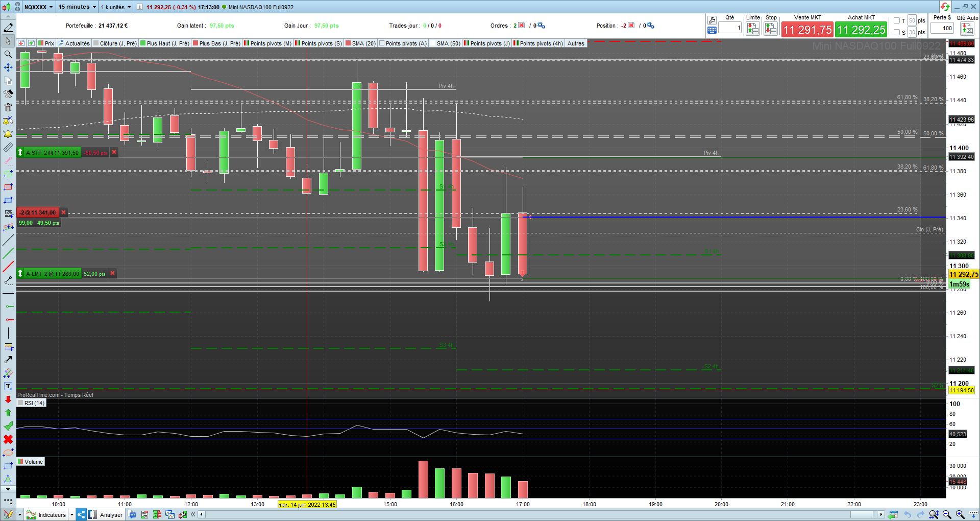Select the Points pivots (S) tab
This screenshot has width=980, height=521.
click(319, 43)
